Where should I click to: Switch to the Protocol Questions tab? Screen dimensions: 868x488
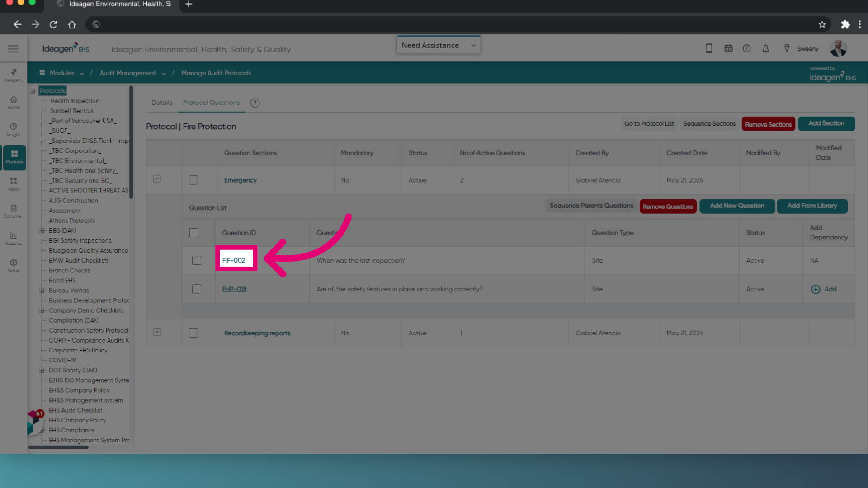pyautogui.click(x=211, y=103)
